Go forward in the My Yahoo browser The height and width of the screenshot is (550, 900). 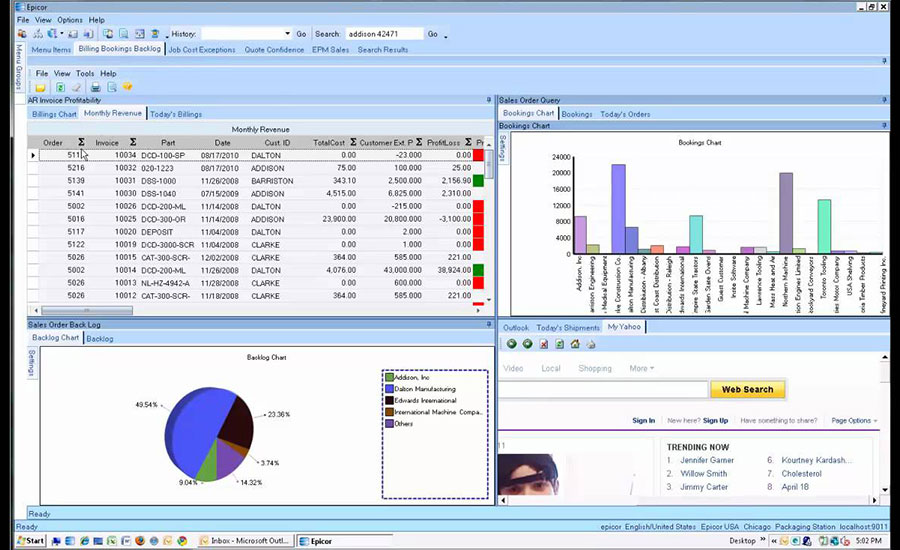pyautogui.click(x=527, y=344)
